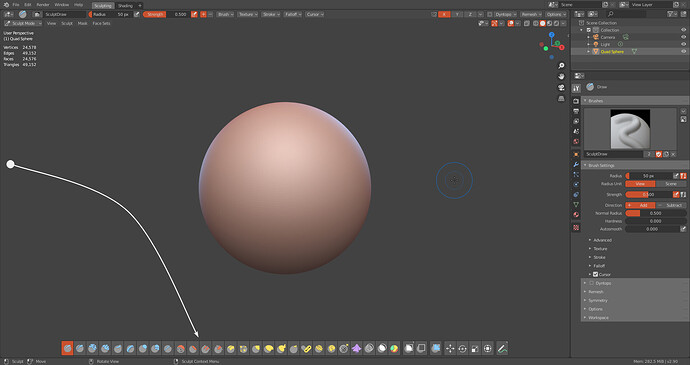Open the Object properties orange square tab
This screenshot has width=690, height=365.
click(x=576, y=154)
